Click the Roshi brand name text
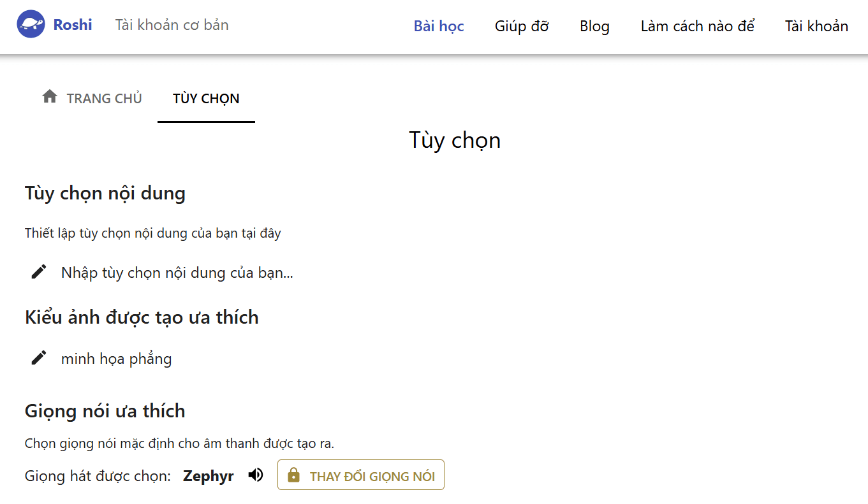Viewport: 868px width, 504px height. pos(73,24)
